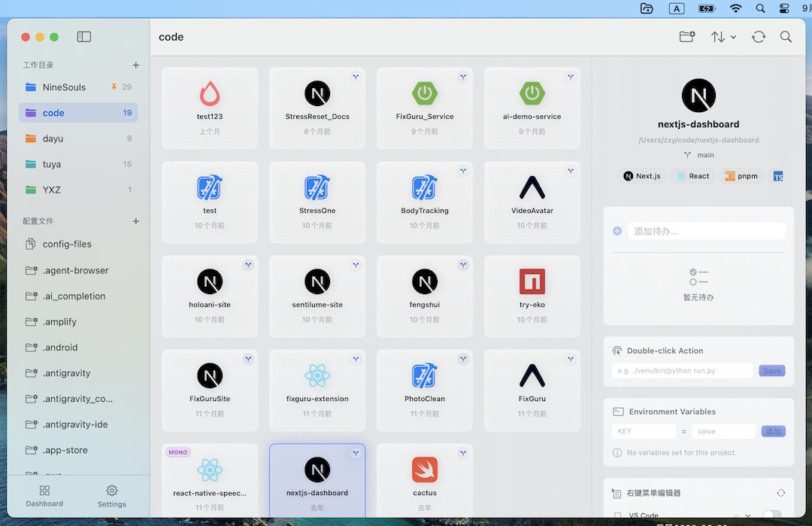This screenshot has width=812, height=526.
Task: Open config-files in the sidebar
Action: point(78,244)
